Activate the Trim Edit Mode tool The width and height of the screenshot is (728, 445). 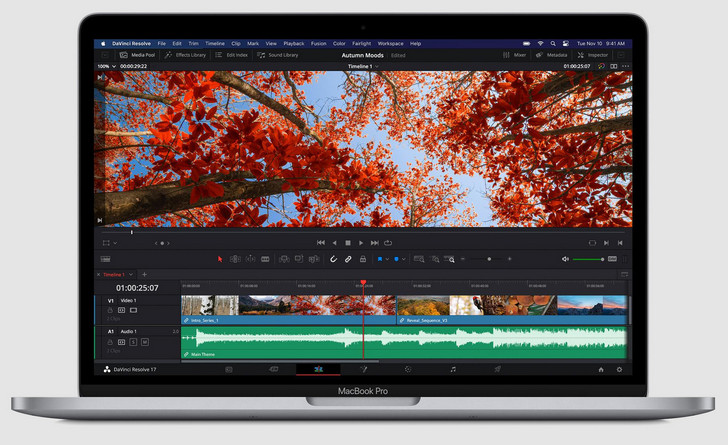(x=235, y=259)
